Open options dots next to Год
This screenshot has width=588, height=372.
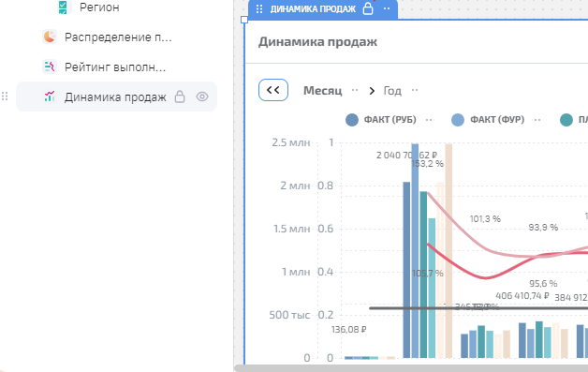click(x=415, y=90)
